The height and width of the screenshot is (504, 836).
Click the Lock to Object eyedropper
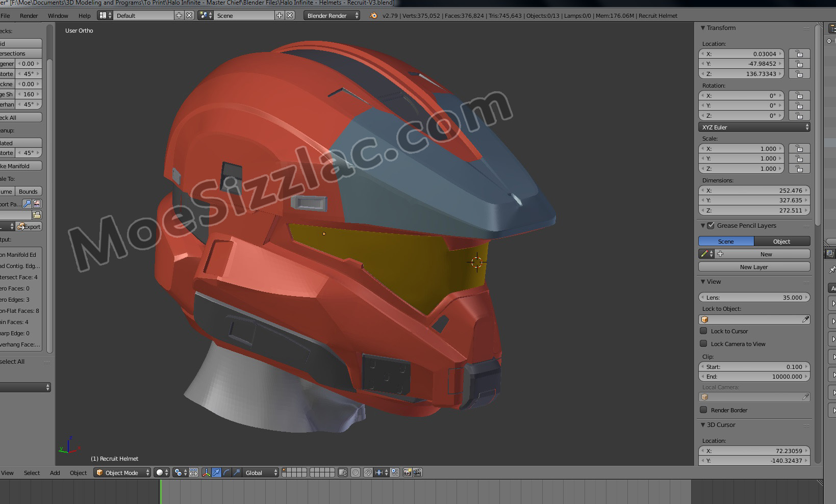(805, 320)
